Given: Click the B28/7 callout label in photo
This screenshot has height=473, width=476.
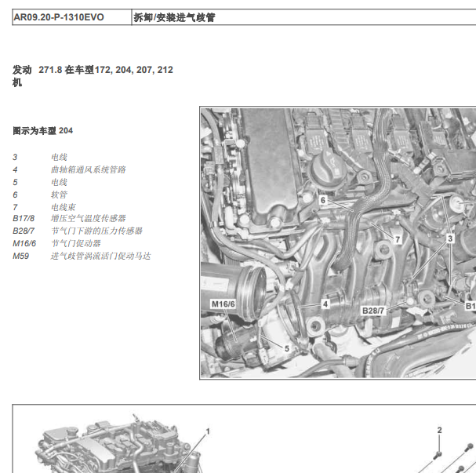Looking at the screenshot, I should pyautogui.click(x=373, y=311).
